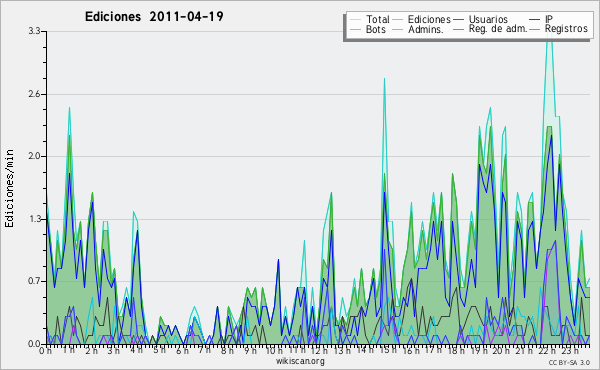600x370 pixels.
Task: Click the '4 h' hour label
Action: [136, 350]
